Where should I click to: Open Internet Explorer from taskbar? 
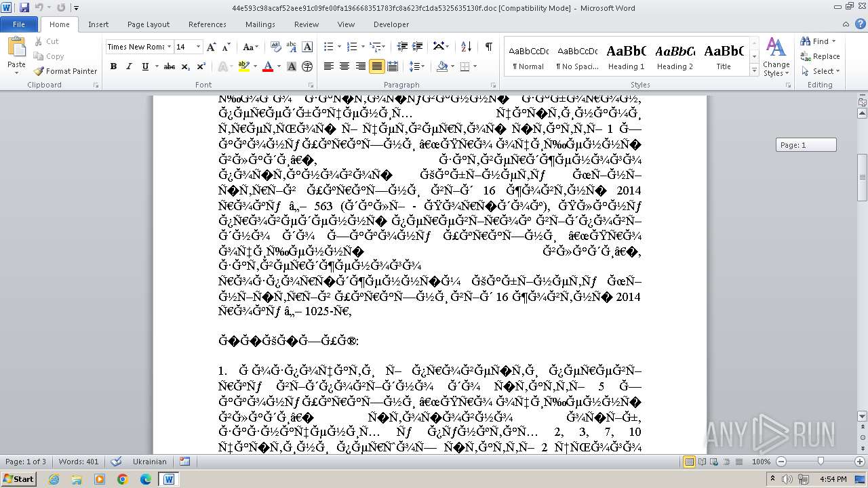pos(54,479)
